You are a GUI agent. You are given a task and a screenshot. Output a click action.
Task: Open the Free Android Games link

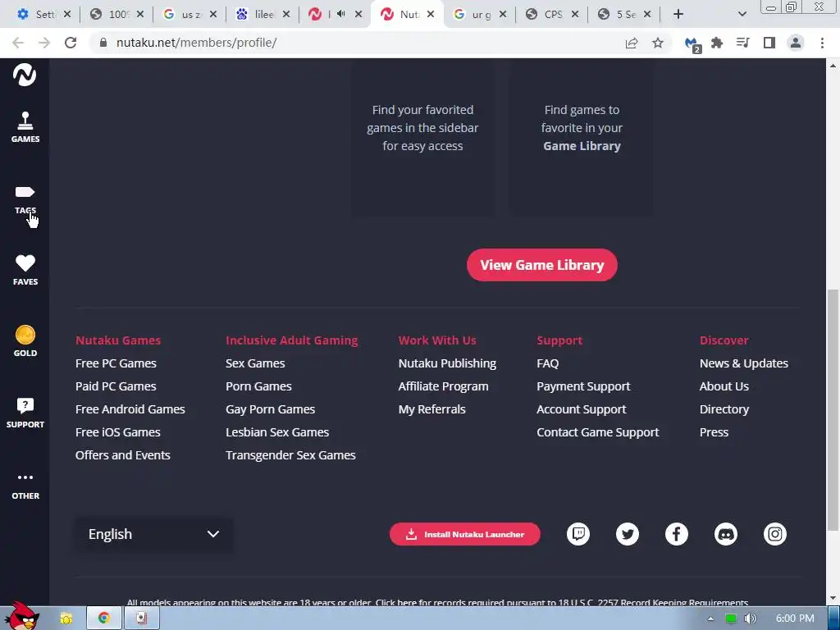[130, 409]
